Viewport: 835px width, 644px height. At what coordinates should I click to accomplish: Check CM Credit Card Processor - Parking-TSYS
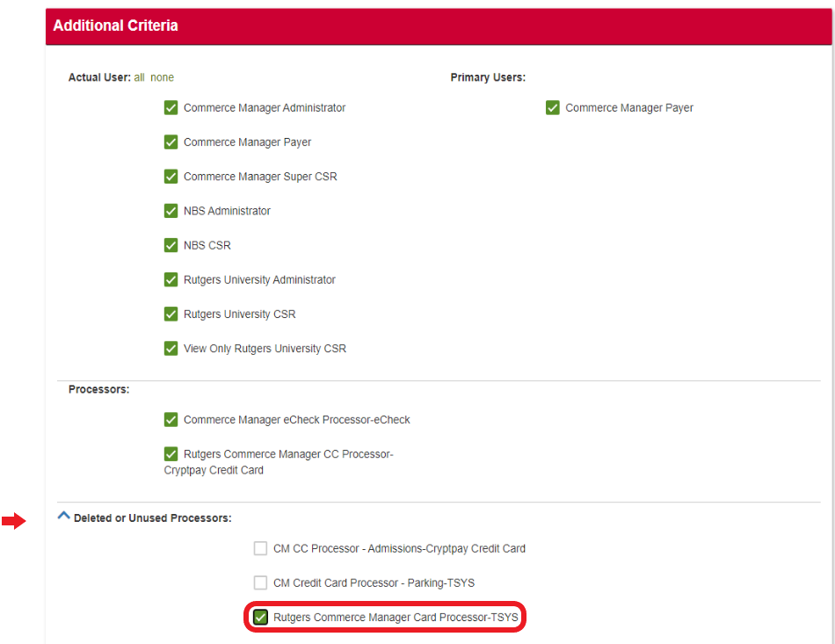coord(260,582)
